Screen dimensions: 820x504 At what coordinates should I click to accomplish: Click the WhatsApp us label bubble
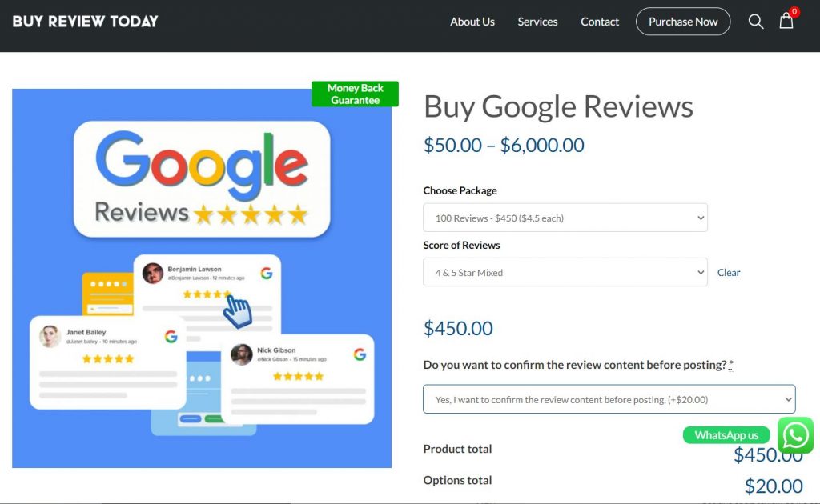[x=726, y=435]
